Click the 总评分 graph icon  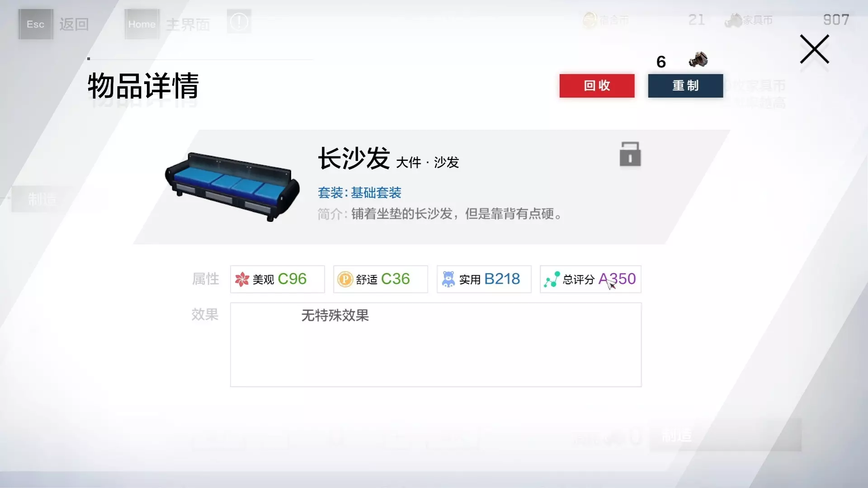tap(552, 279)
